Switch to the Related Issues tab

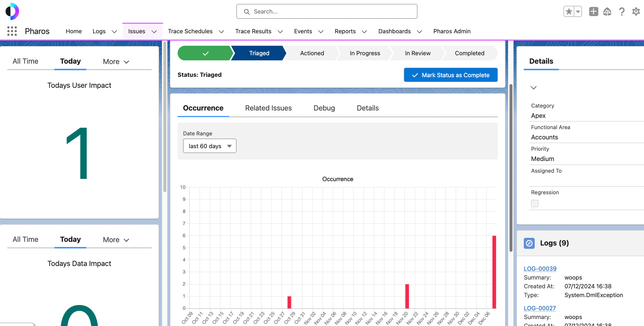268,108
